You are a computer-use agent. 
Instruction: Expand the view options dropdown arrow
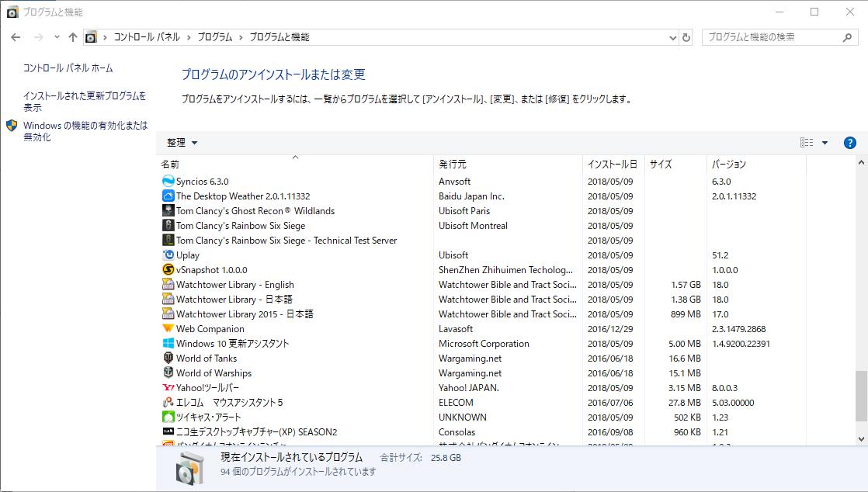tap(825, 143)
